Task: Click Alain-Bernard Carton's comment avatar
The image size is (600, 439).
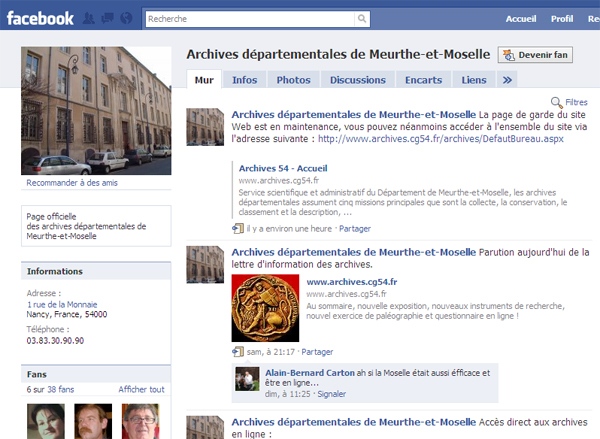Action: pos(247,379)
